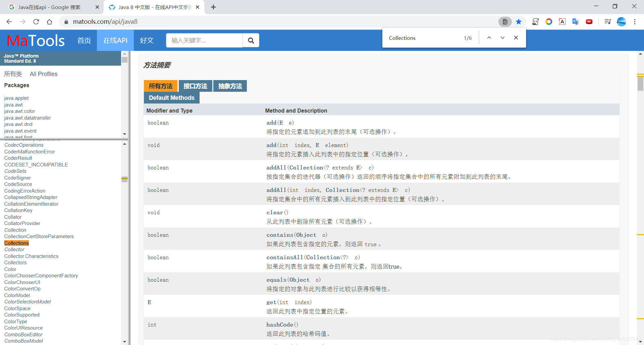The image size is (644, 345).
Task: Open the browser home page
Action: pos(49,22)
